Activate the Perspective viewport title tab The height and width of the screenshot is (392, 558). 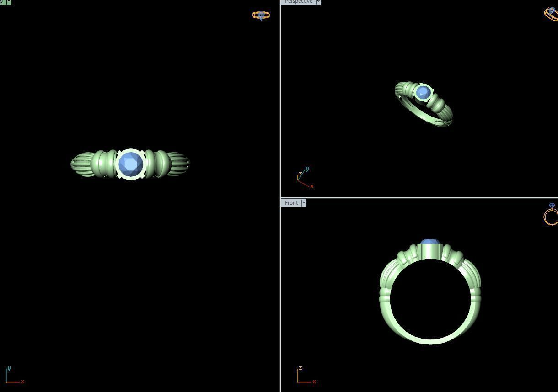pos(299,2)
